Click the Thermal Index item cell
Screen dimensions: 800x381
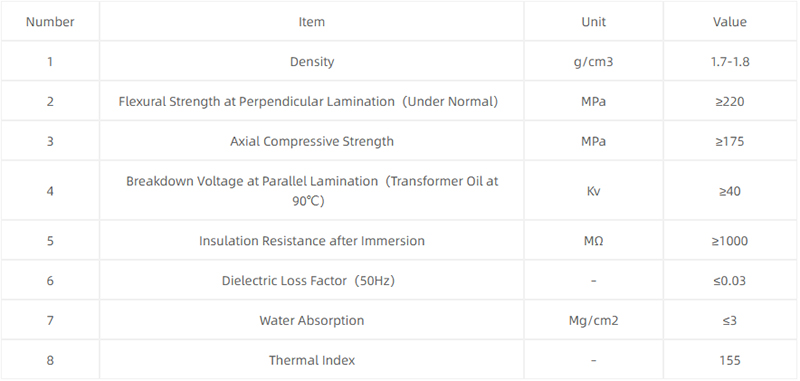[x=311, y=360]
